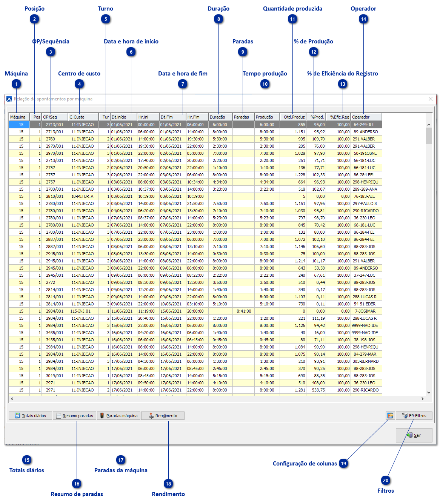Click the %Prod. value 109,70
440x504 pixels.
316,139
